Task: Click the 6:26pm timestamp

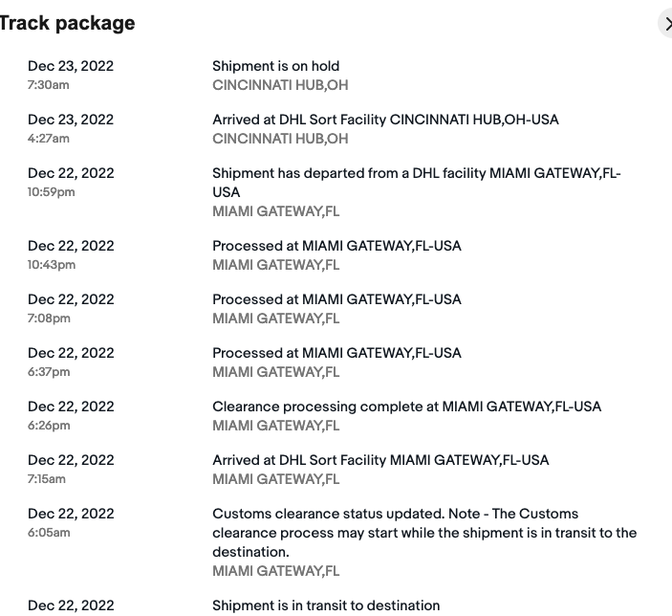Action: coord(49,426)
